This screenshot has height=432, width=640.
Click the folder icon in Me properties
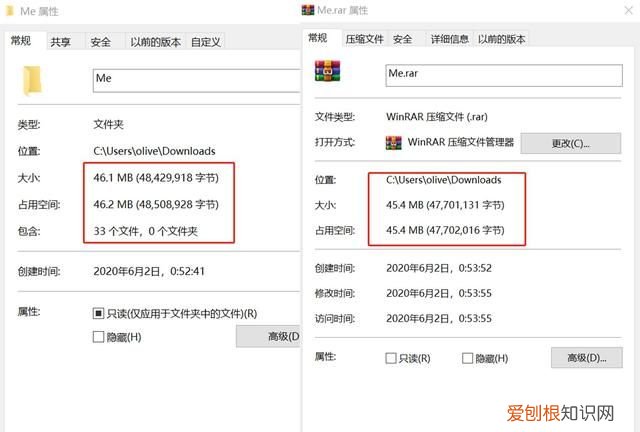32,80
